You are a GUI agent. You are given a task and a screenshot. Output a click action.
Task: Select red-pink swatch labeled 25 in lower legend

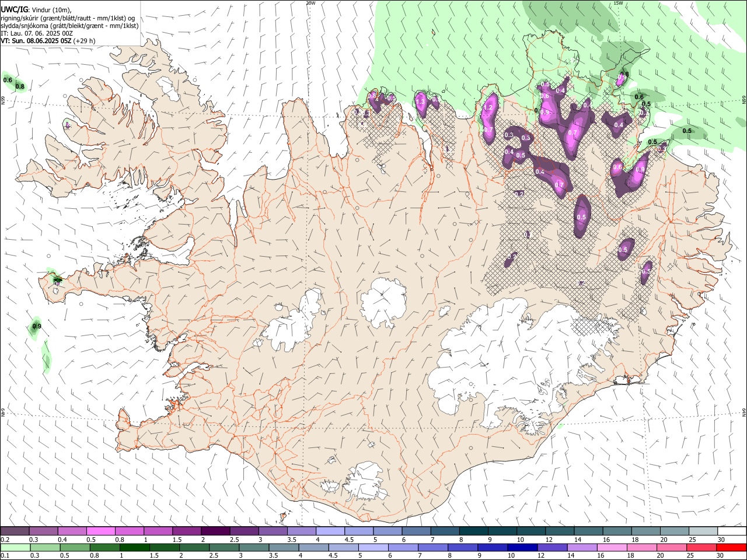701,547
